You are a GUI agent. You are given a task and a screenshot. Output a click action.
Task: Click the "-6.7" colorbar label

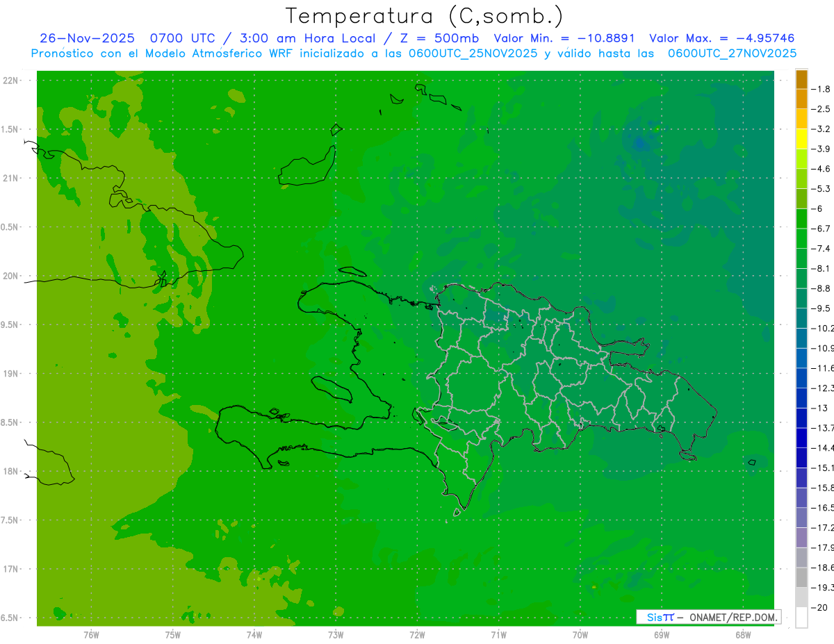pos(821,229)
